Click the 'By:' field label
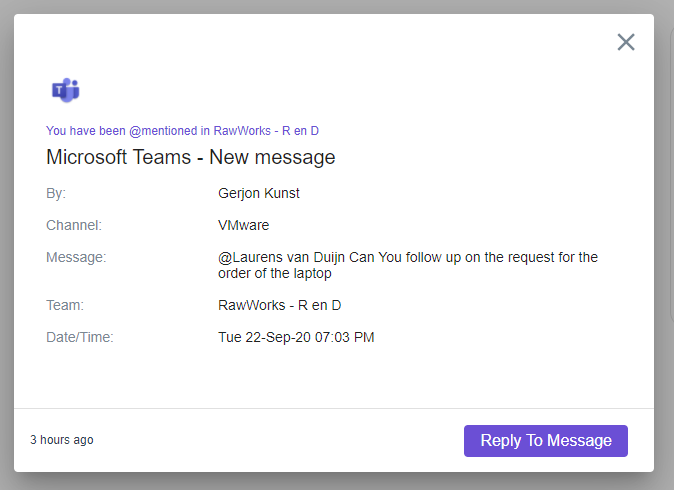This screenshot has width=674, height=490. (x=56, y=193)
